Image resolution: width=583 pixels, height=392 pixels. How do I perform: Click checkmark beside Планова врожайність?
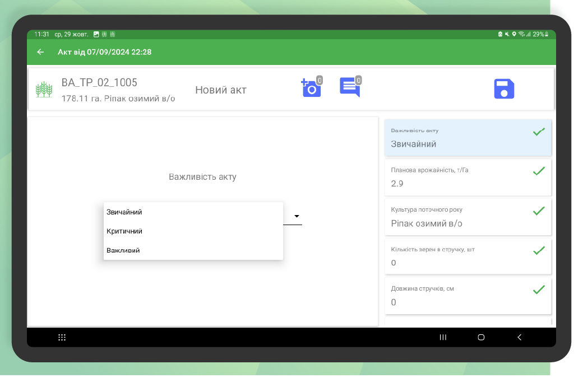coord(538,171)
